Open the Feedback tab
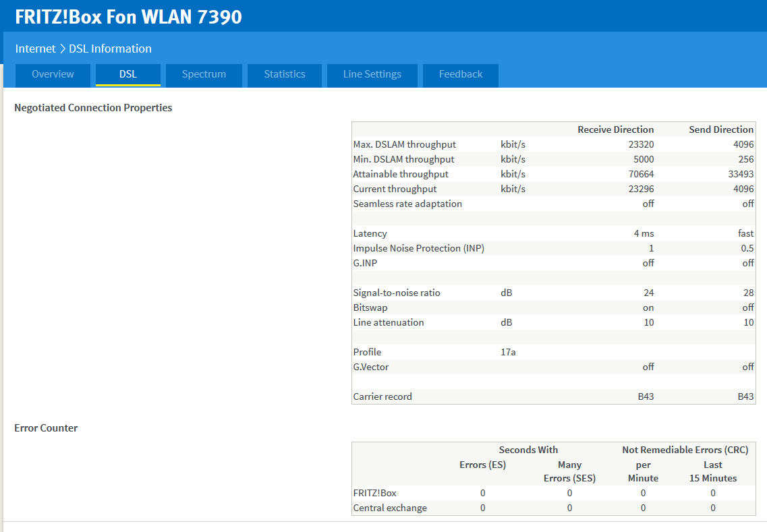 point(461,74)
